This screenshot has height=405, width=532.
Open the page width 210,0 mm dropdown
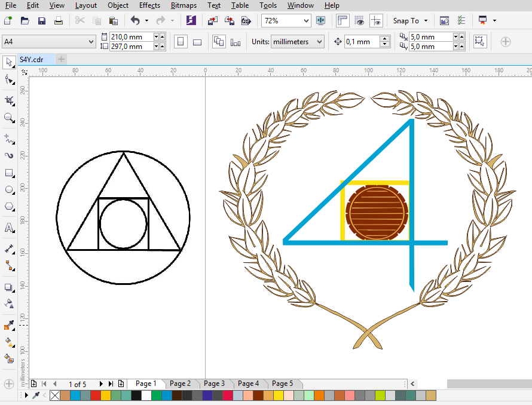156,36
